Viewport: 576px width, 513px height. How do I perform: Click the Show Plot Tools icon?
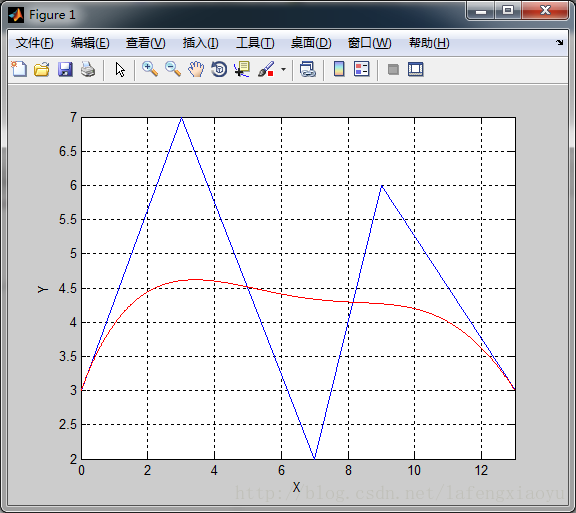pos(415,69)
